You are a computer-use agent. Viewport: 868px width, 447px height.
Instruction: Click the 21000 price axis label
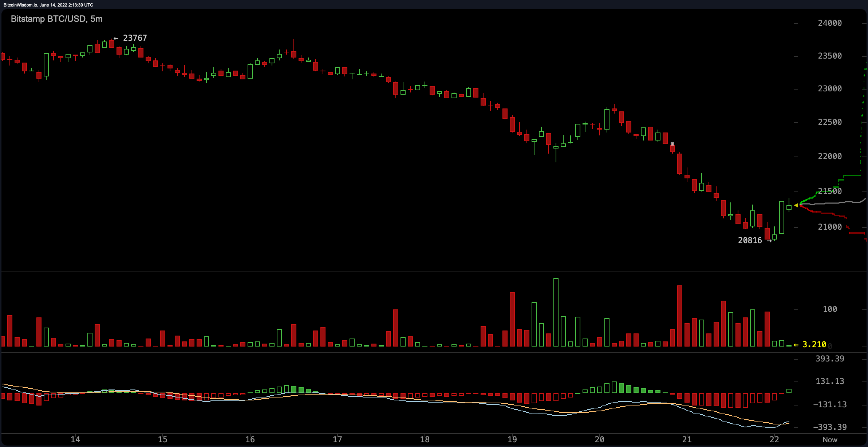tap(830, 227)
